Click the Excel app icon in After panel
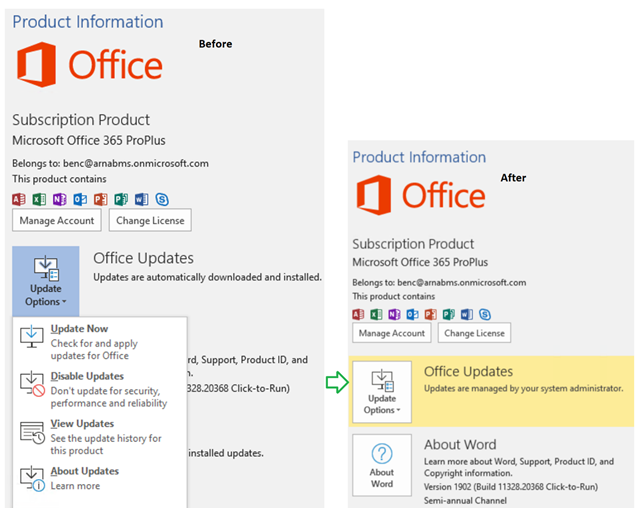Image resolution: width=635 pixels, height=508 pixels. (376, 314)
